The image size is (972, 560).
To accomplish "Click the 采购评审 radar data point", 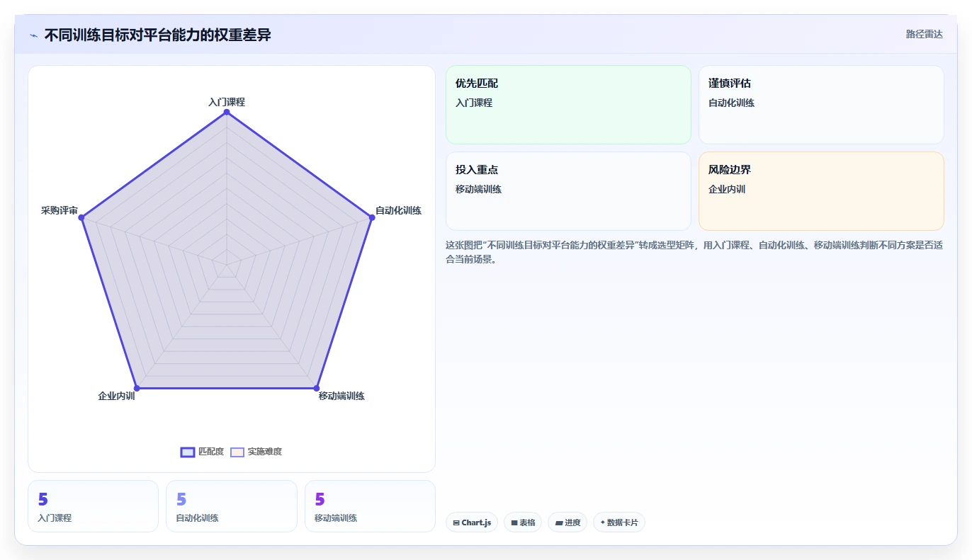I will 81,218.
